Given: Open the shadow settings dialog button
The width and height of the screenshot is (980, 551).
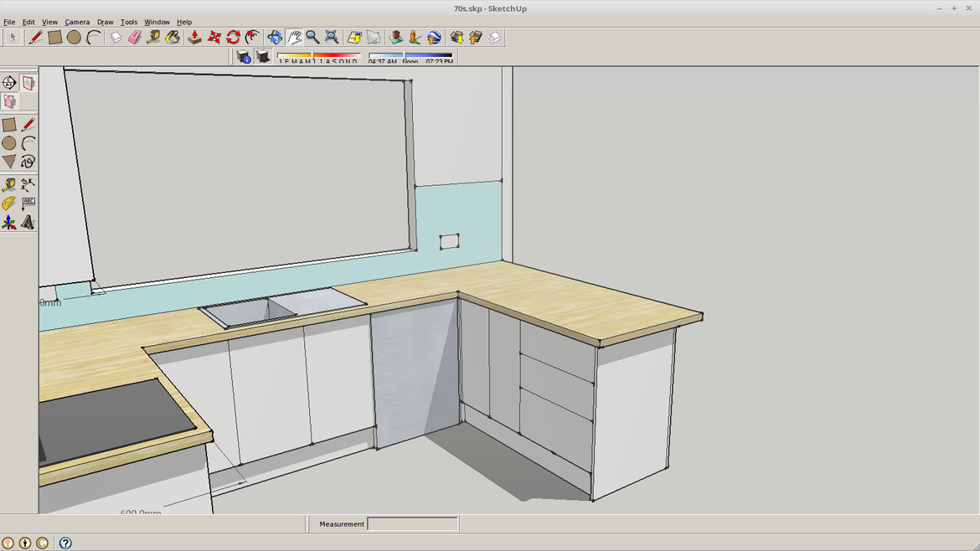Looking at the screenshot, I should pos(244,56).
